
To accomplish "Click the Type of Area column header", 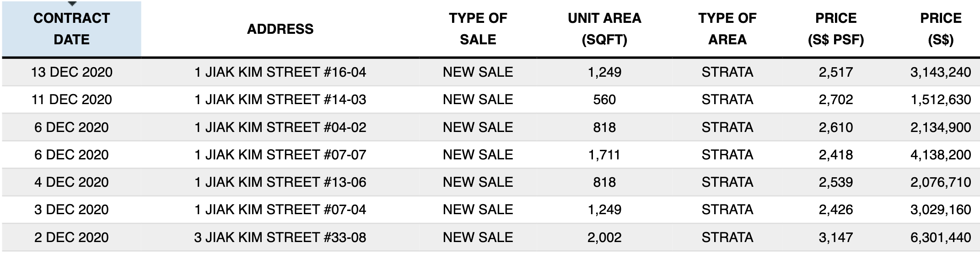I will tap(727, 29).
